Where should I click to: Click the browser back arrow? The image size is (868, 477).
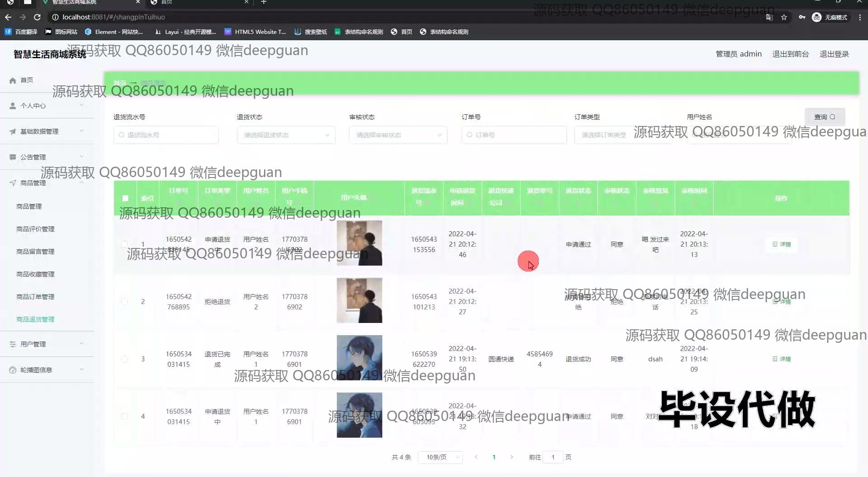[x=8, y=17]
